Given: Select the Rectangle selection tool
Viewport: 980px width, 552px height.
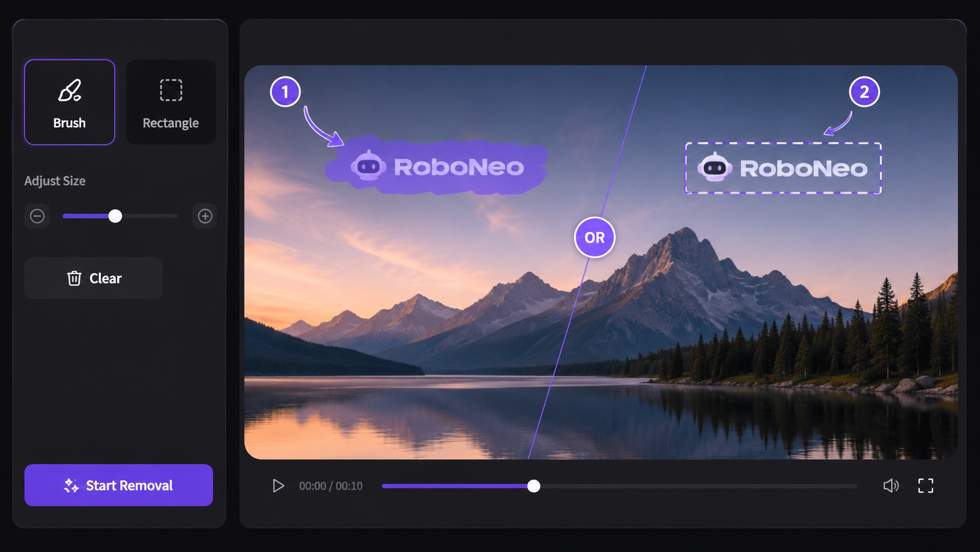Looking at the screenshot, I should pos(171,102).
